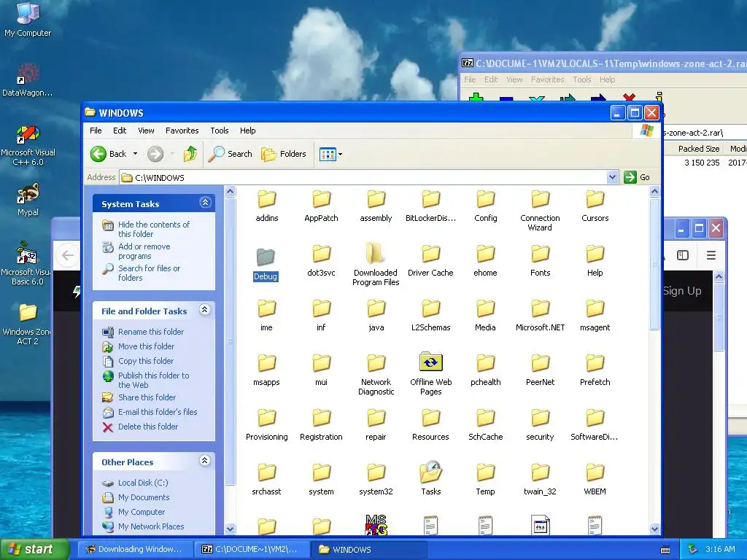The height and width of the screenshot is (560, 747).
Task: Select Microsoft Visual C++ 6.0 desktop icon
Action: [x=28, y=134]
